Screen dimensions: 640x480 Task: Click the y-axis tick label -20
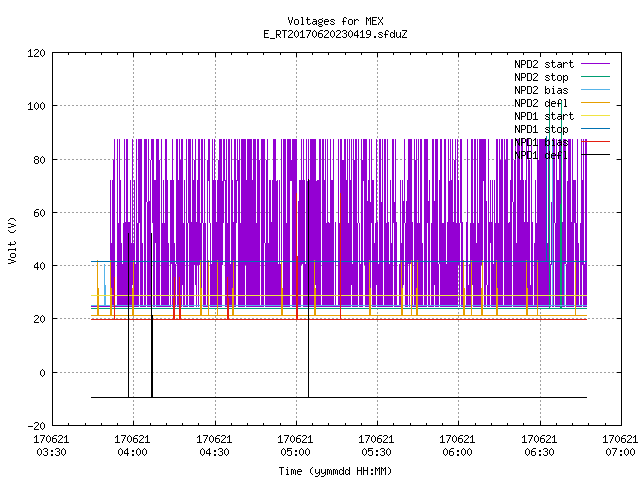click(36, 426)
